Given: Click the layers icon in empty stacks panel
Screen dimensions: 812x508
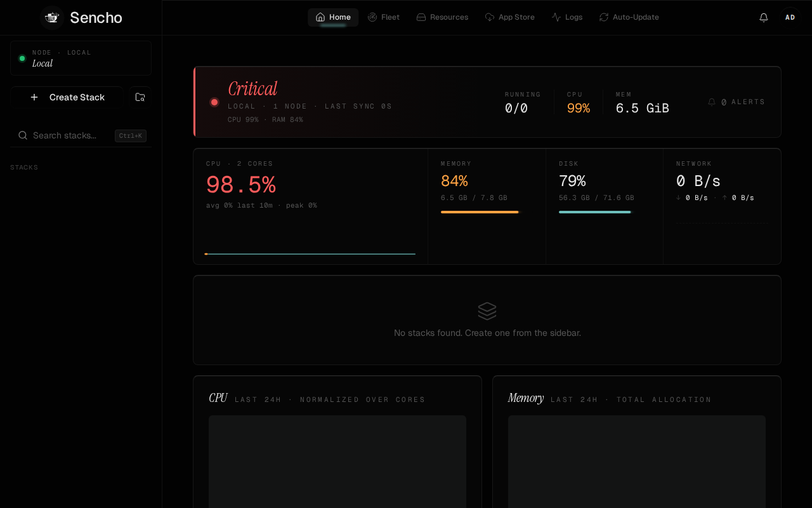Looking at the screenshot, I should [487, 311].
